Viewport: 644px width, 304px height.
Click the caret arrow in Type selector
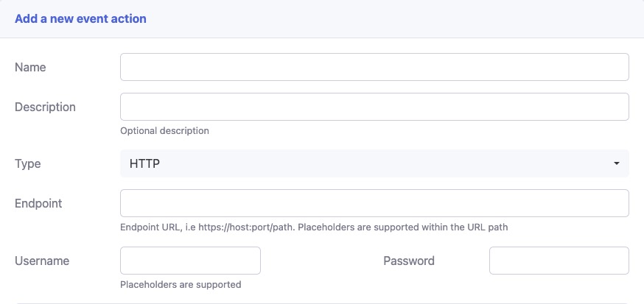click(x=616, y=163)
